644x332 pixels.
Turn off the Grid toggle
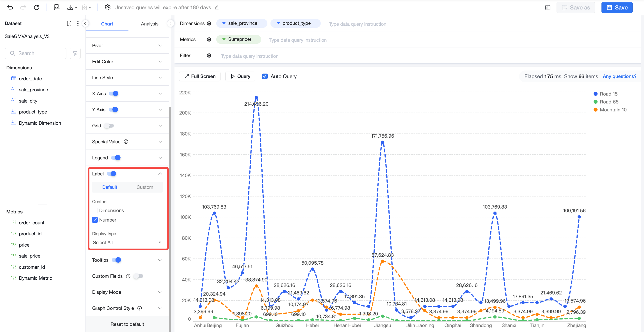(109, 126)
